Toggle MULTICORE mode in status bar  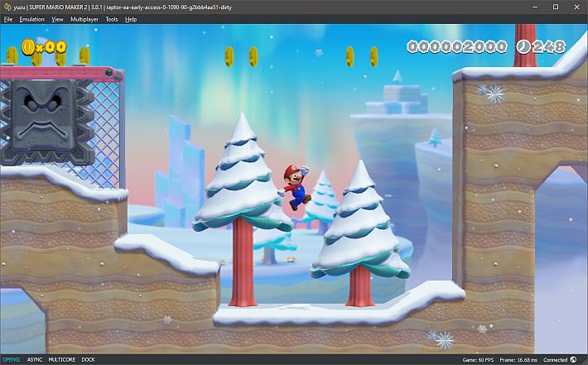[62, 359]
